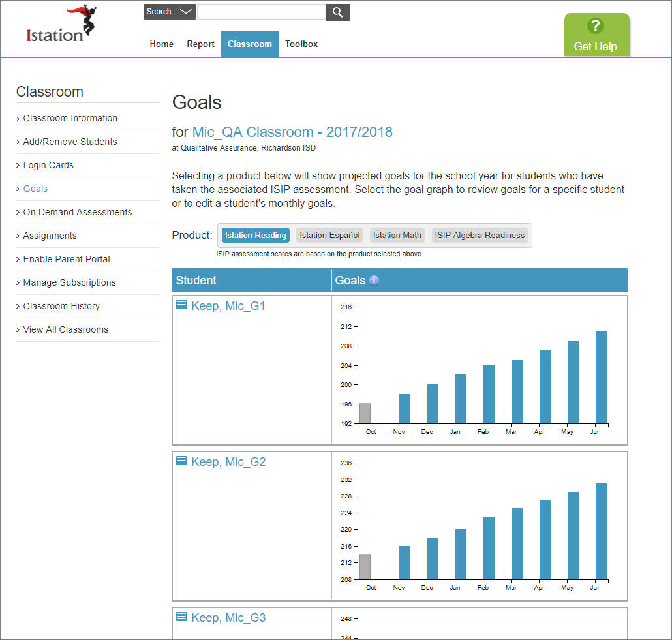This screenshot has height=640, width=672.
Task: Open student Keep, Mic_G3
Action: point(228,618)
